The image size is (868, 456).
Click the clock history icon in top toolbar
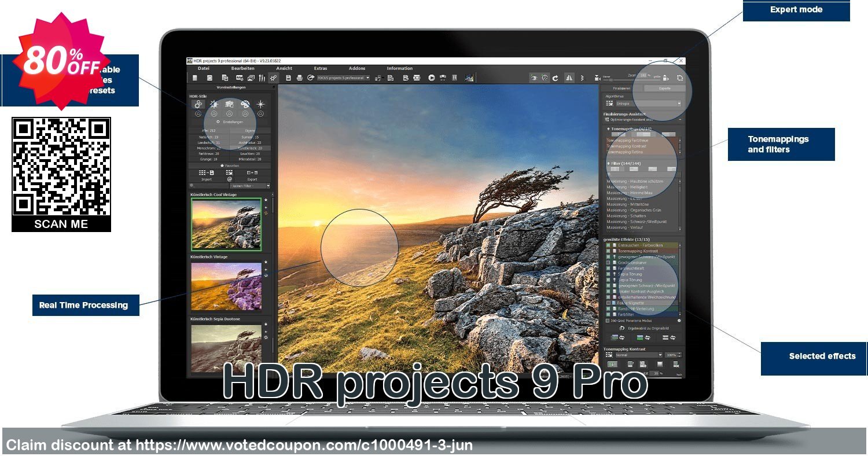click(x=545, y=78)
